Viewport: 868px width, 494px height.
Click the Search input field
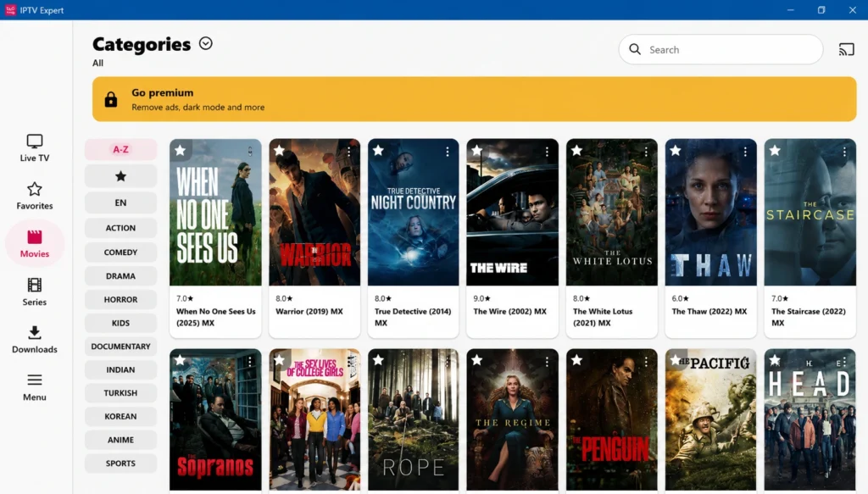[721, 49]
